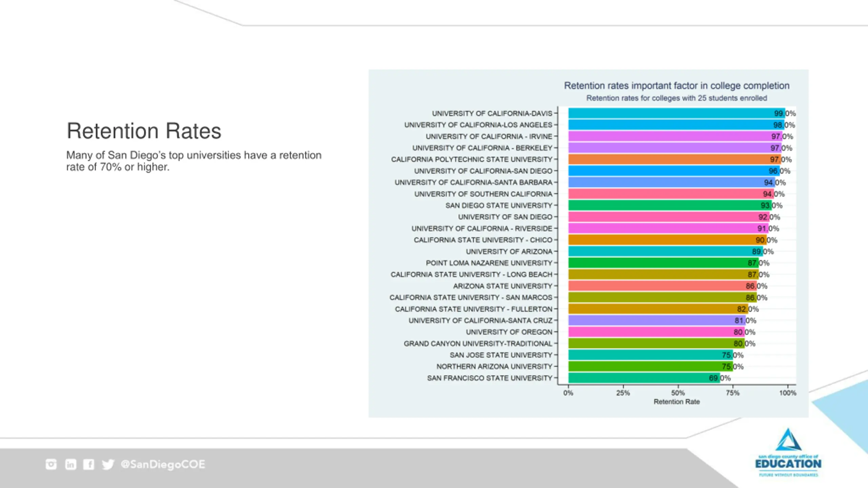This screenshot has height=488, width=868.
Task: Click the CALIFORNIA STATE UNIVERSITY - CHICO label
Action: click(483, 240)
